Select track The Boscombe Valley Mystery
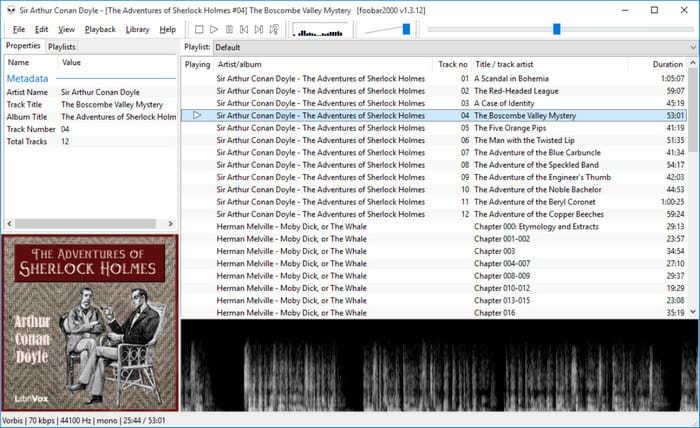Screen dimensions: 700x428 click(x=433, y=116)
